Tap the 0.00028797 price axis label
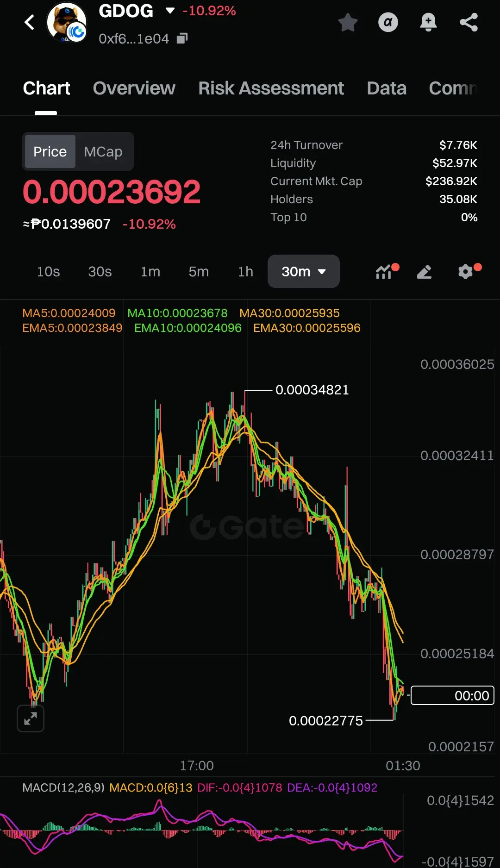Image resolution: width=500 pixels, height=868 pixels. click(x=457, y=555)
